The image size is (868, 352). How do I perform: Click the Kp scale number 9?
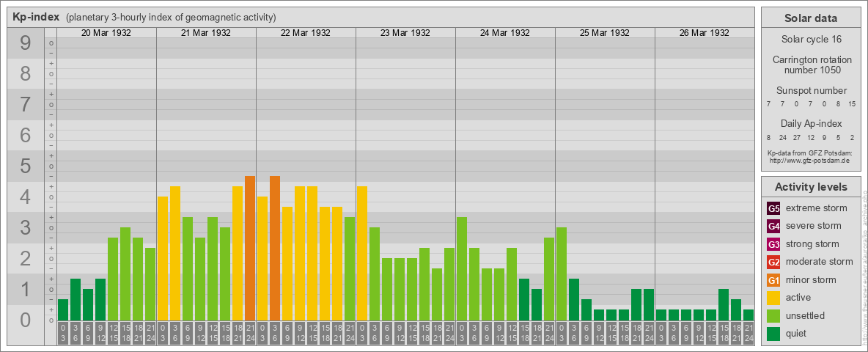pos(26,43)
